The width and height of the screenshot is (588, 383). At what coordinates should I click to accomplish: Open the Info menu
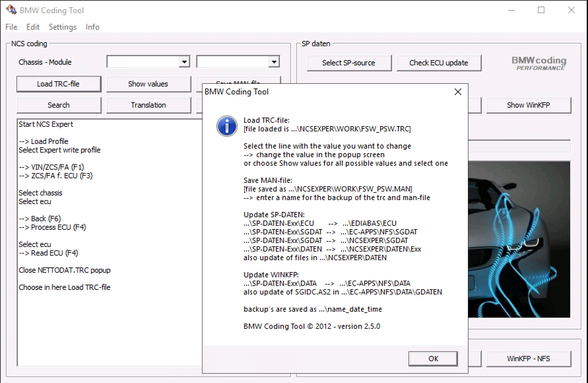[x=92, y=27]
